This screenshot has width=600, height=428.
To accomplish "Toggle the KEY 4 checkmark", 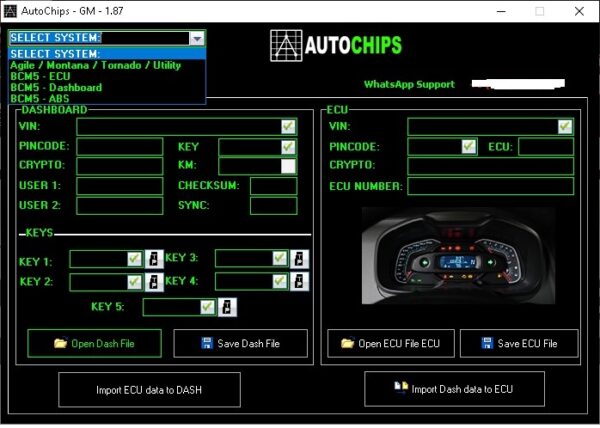I will pyautogui.click(x=280, y=282).
